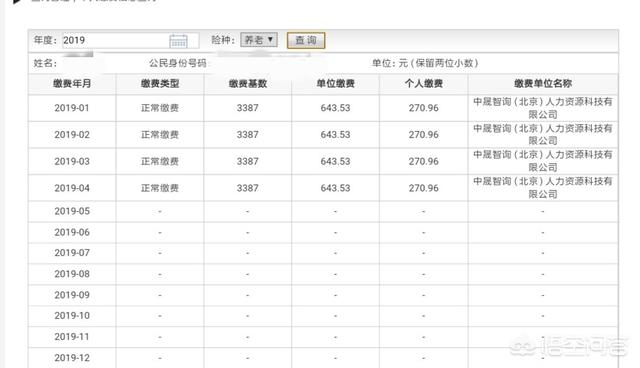Image resolution: width=640 pixels, height=368 pixels.
Task: Click base value 3387 in 2019-03 row
Action: click(248, 162)
